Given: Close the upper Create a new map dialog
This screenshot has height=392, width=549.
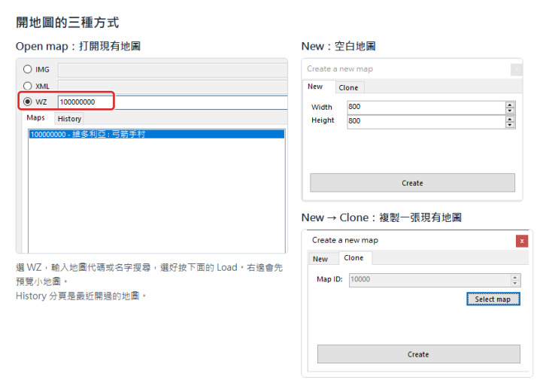Looking at the screenshot, I should coord(517,70).
